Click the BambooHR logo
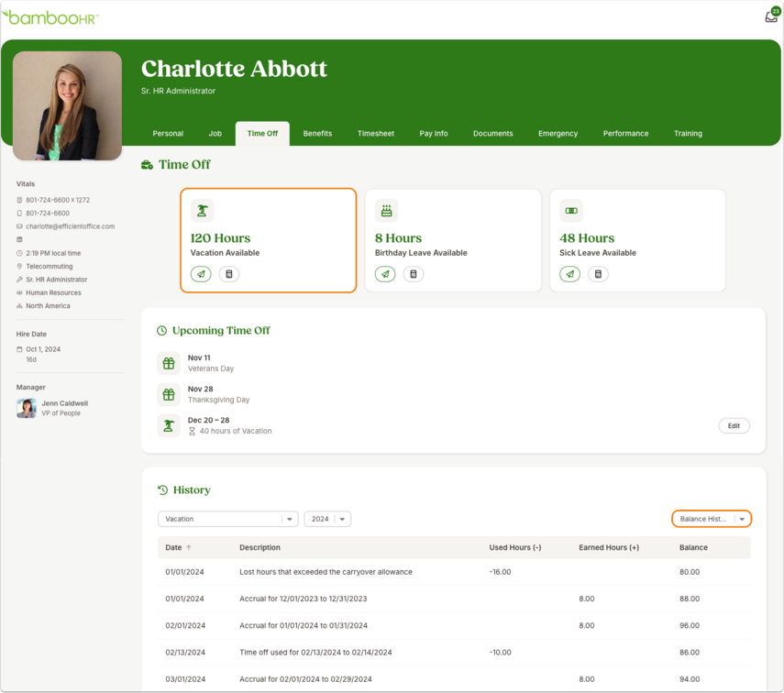The width and height of the screenshot is (784, 693). point(50,17)
